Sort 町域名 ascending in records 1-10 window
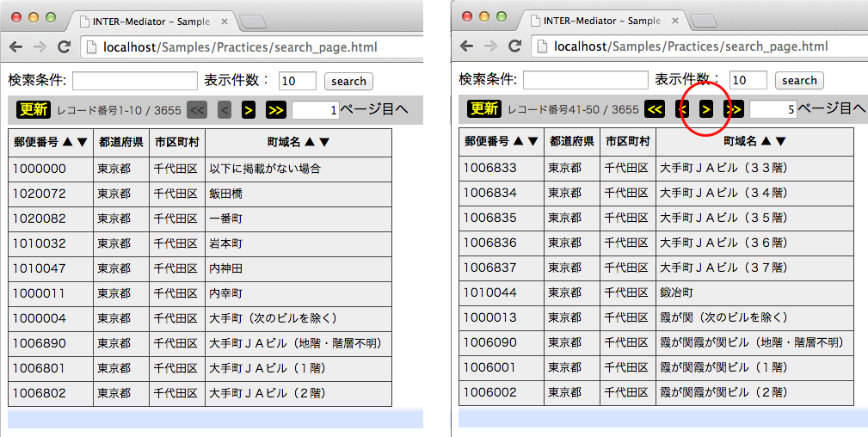This screenshot has height=437, width=868. click(x=310, y=142)
